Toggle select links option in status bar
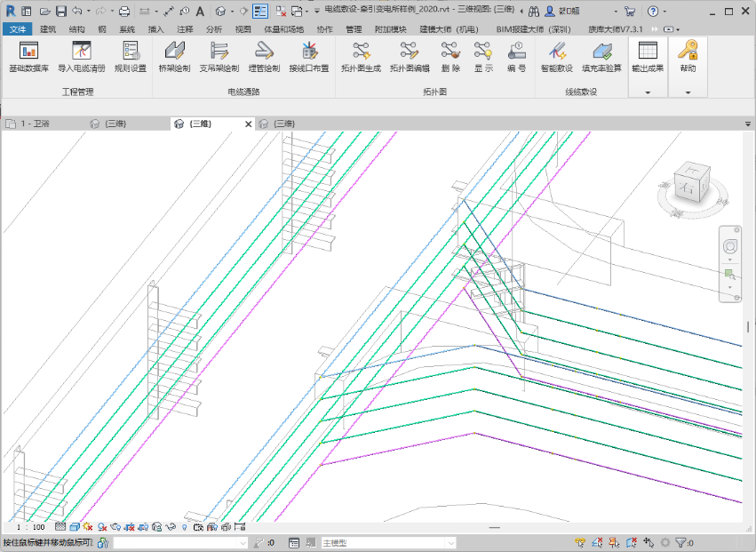 tap(580, 542)
